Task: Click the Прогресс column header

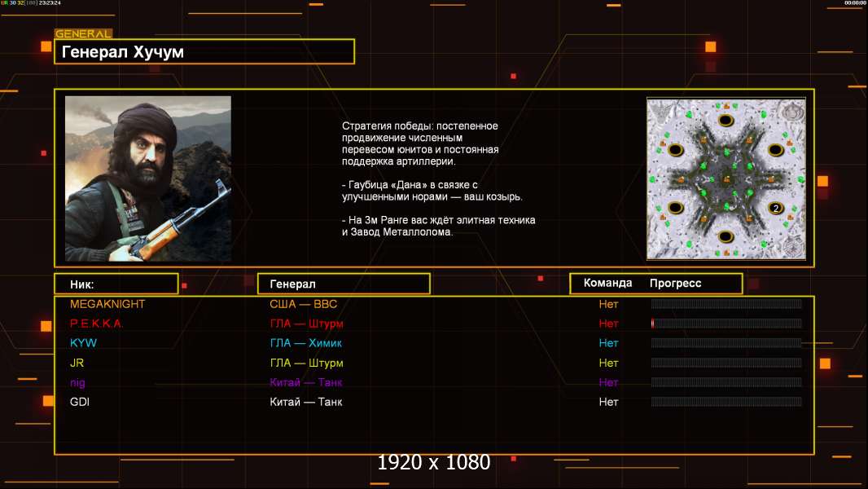Action: pyautogui.click(x=675, y=284)
